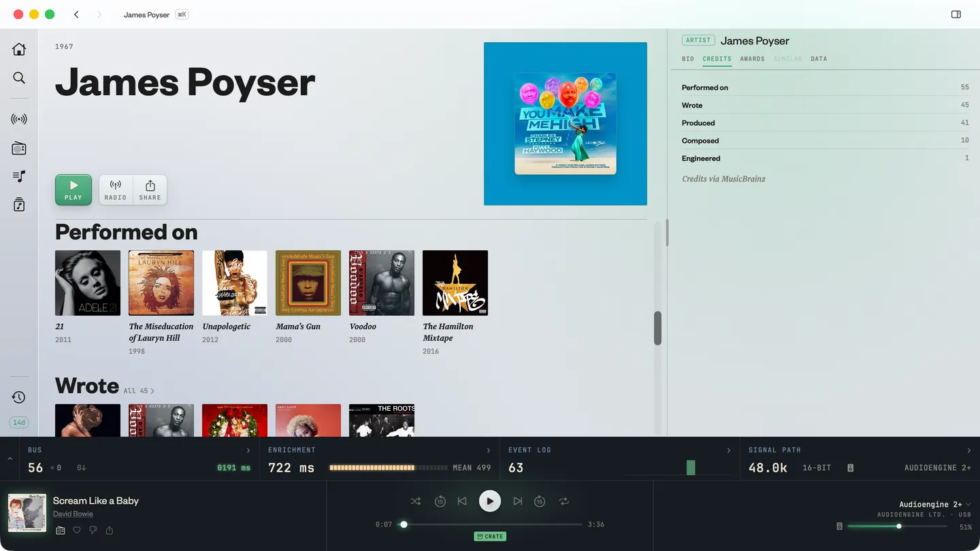Image resolution: width=980 pixels, height=551 pixels.
Task: Expand the Signal Path panel chevron
Action: (969, 450)
